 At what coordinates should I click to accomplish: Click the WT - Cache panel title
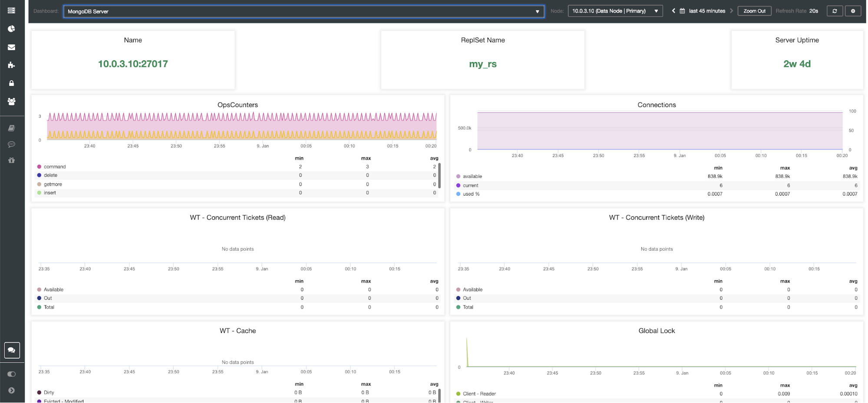pos(238,331)
